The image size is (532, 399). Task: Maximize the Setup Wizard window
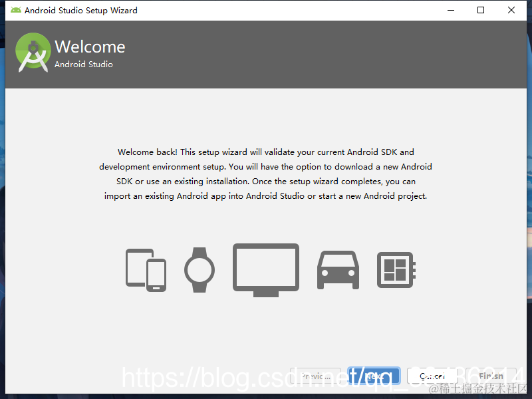pos(481,10)
